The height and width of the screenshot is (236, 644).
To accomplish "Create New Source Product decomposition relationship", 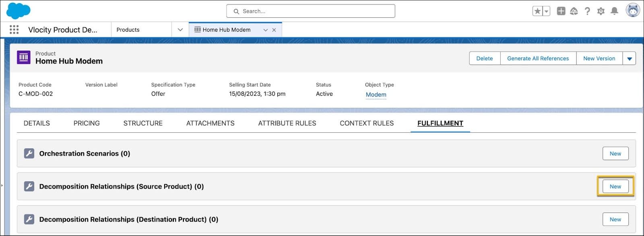I will tap(615, 187).
